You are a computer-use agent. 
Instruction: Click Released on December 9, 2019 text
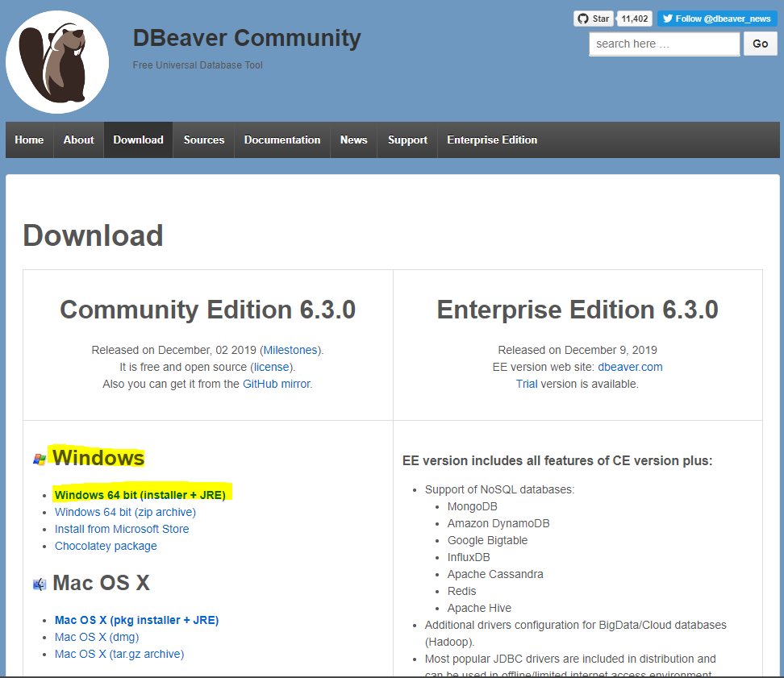(x=578, y=350)
